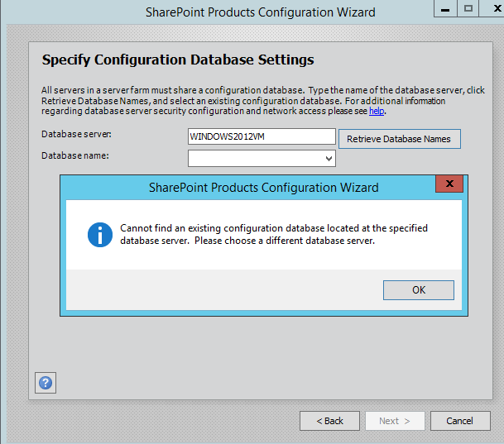Cancel the configuration wizard
Screen dimensions: 504x444
[x=460, y=421]
